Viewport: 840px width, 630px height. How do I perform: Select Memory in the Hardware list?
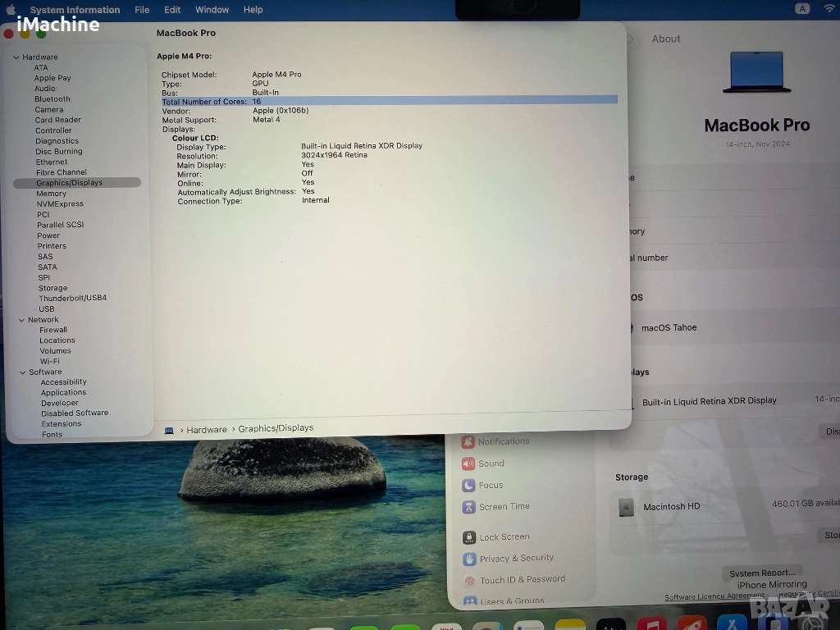click(51, 194)
